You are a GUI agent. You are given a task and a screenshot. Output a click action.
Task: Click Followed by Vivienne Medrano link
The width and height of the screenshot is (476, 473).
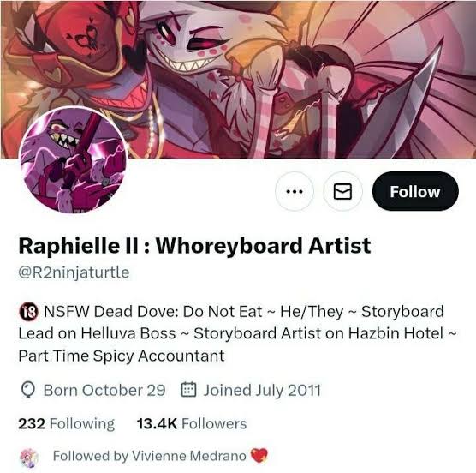click(149, 456)
